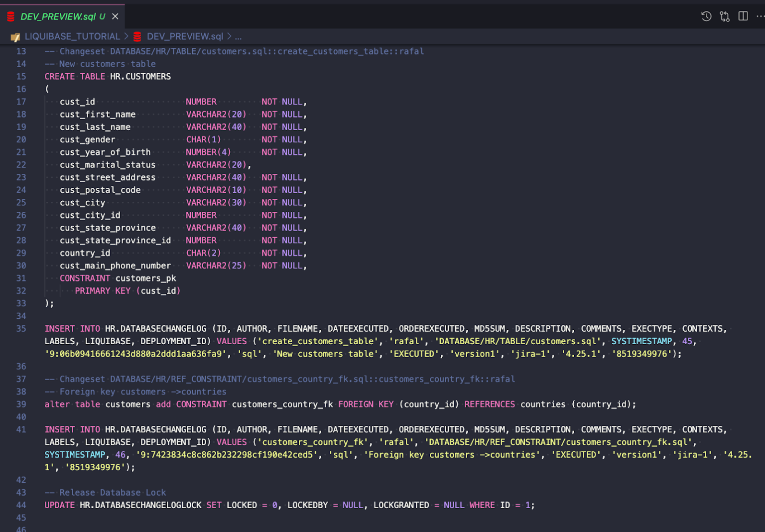The image size is (765, 532).
Task: Click the folder icon in the breadcrumb bar
Action: pos(16,36)
